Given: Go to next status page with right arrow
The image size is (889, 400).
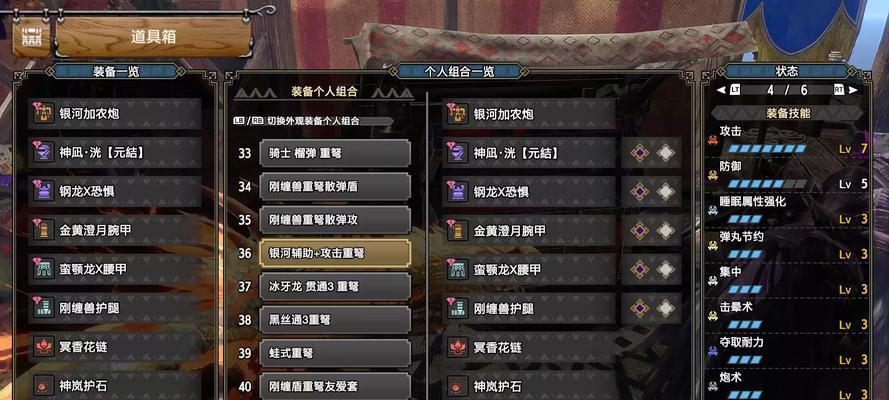Looking at the screenshot, I should 853,90.
